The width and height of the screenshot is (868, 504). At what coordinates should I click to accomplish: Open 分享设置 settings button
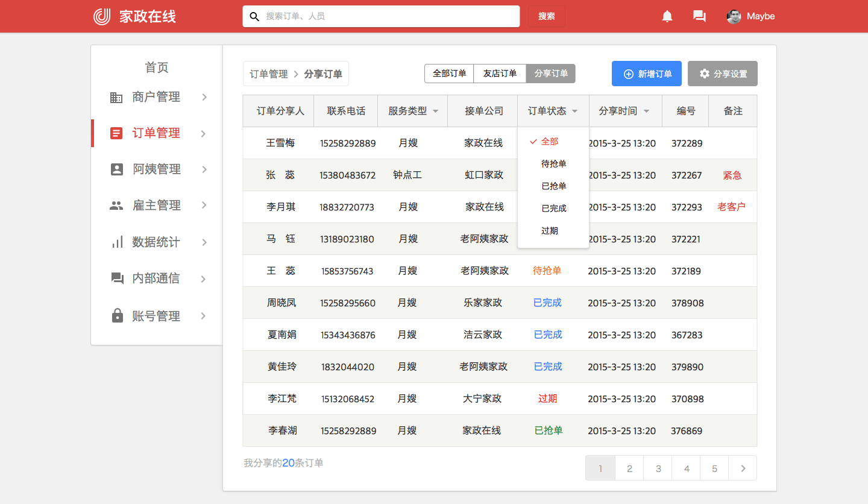pyautogui.click(x=722, y=74)
